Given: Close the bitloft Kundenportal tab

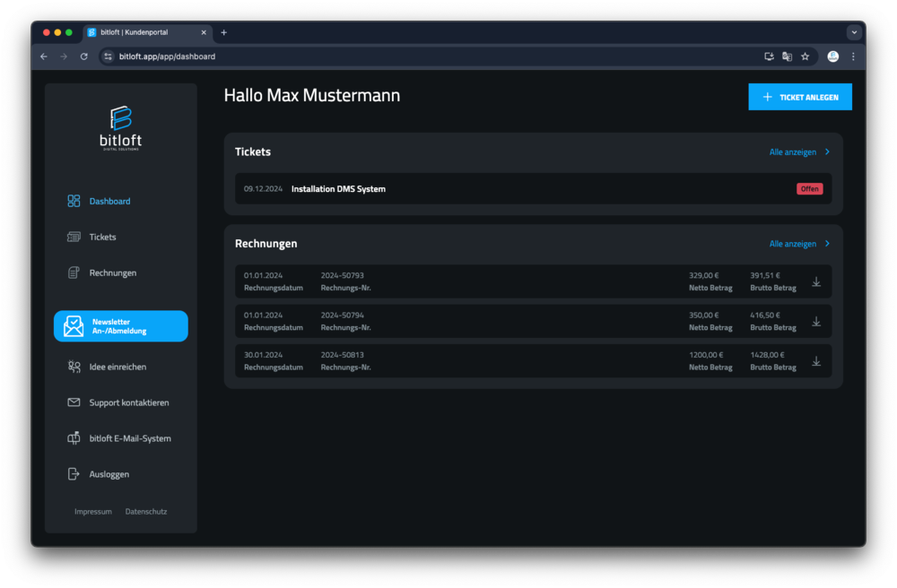Looking at the screenshot, I should pos(204,32).
